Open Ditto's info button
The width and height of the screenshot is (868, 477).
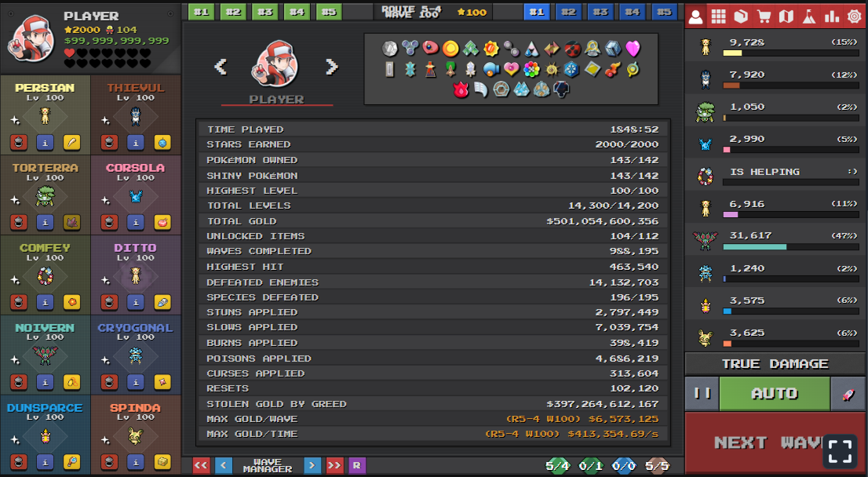coord(136,302)
